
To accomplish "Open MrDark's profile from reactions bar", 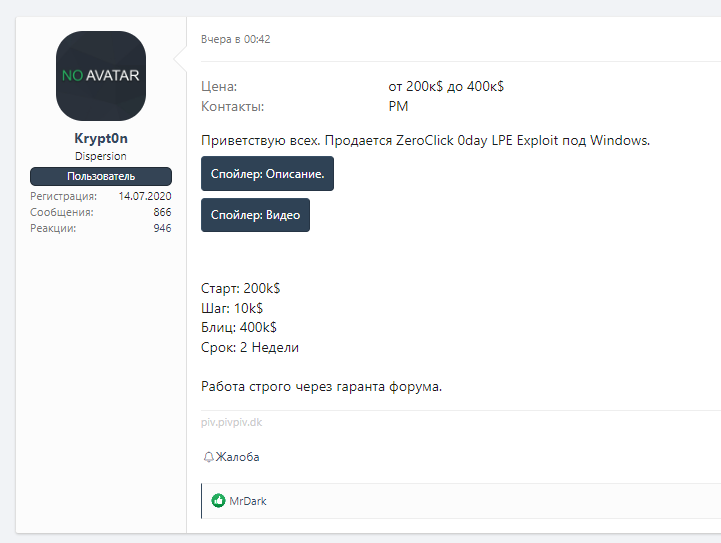I will [248, 501].
